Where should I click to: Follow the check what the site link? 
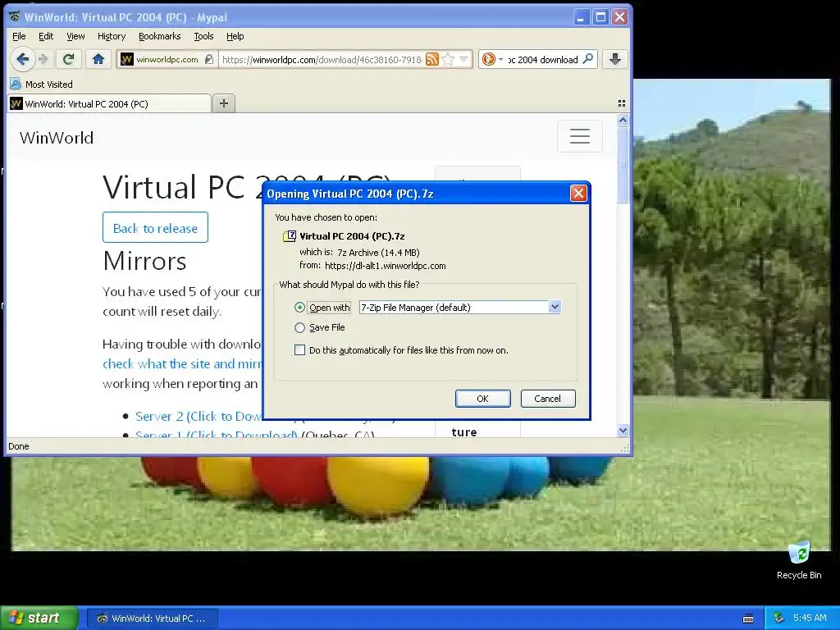[182, 363]
